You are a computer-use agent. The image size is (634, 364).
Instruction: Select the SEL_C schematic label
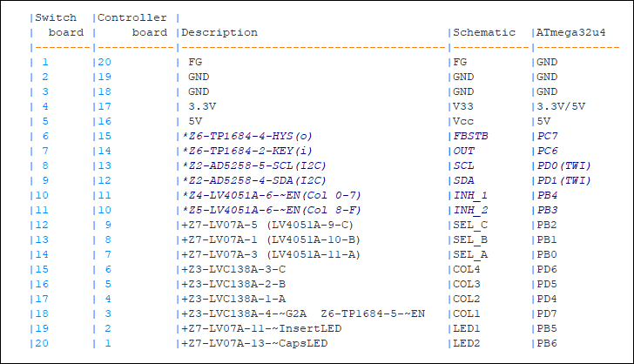(470, 226)
